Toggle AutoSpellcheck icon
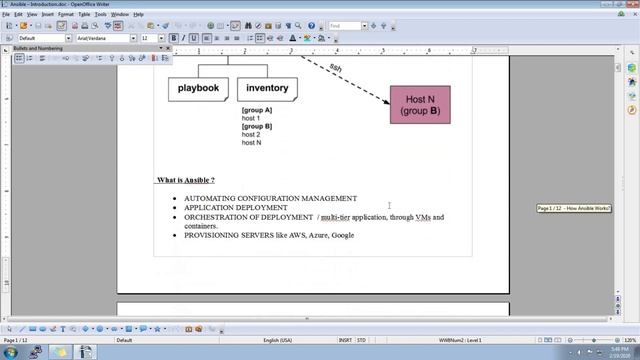This screenshot has width=640, height=360. coord(118,26)
